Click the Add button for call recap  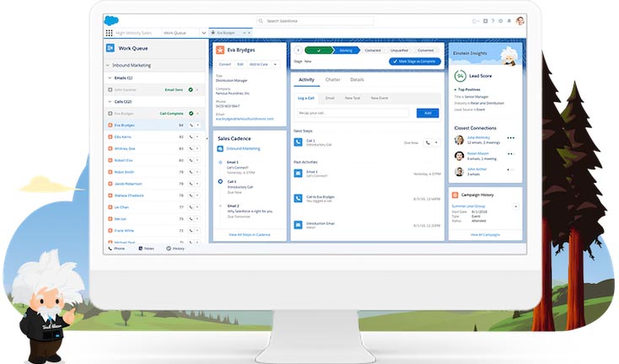(x=428, y=113)
